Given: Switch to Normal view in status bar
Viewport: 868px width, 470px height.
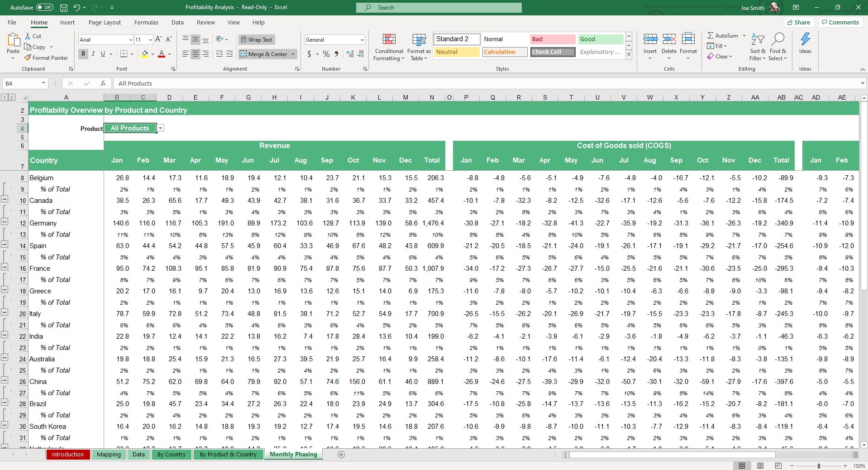Looking at the screenshot, I should pos(742,466).
